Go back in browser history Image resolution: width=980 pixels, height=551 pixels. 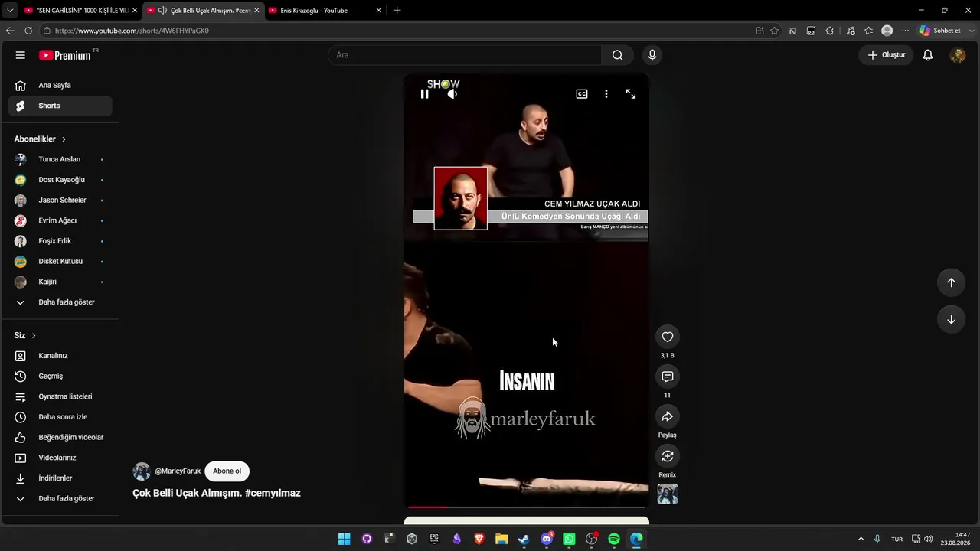point(10,31)
